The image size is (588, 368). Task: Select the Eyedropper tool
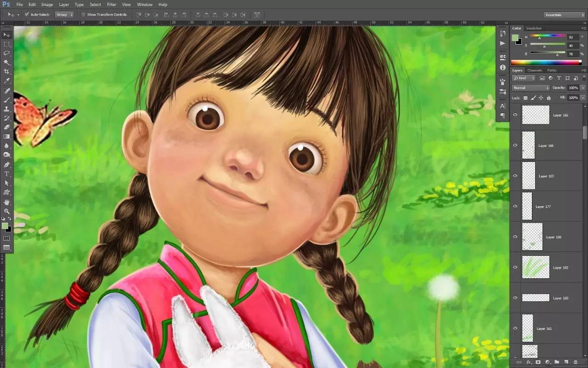(7, 81)
